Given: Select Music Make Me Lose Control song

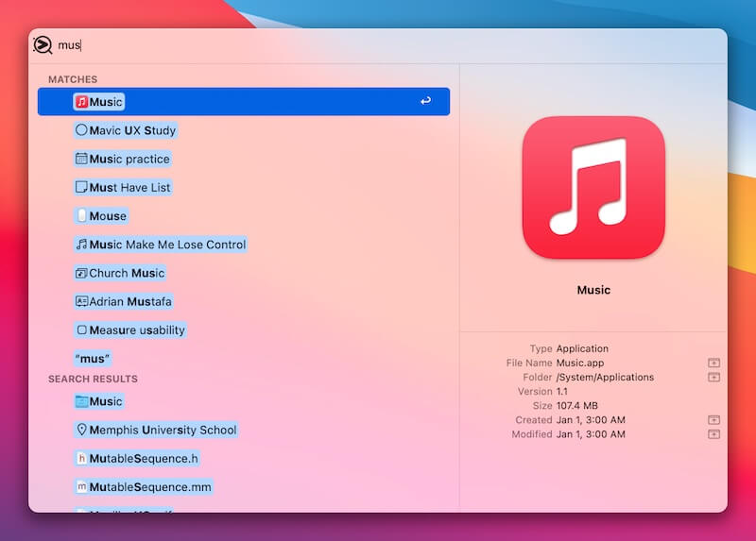Looking at the screenshot, I should [x=161, y=245].
